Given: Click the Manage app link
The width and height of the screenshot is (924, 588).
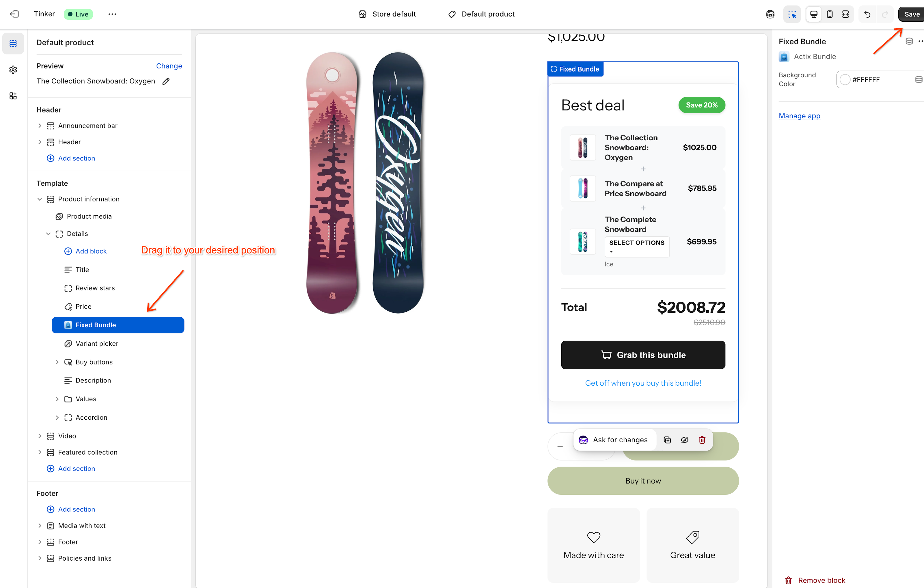Looking at the screenshot, I should point(799,116).
